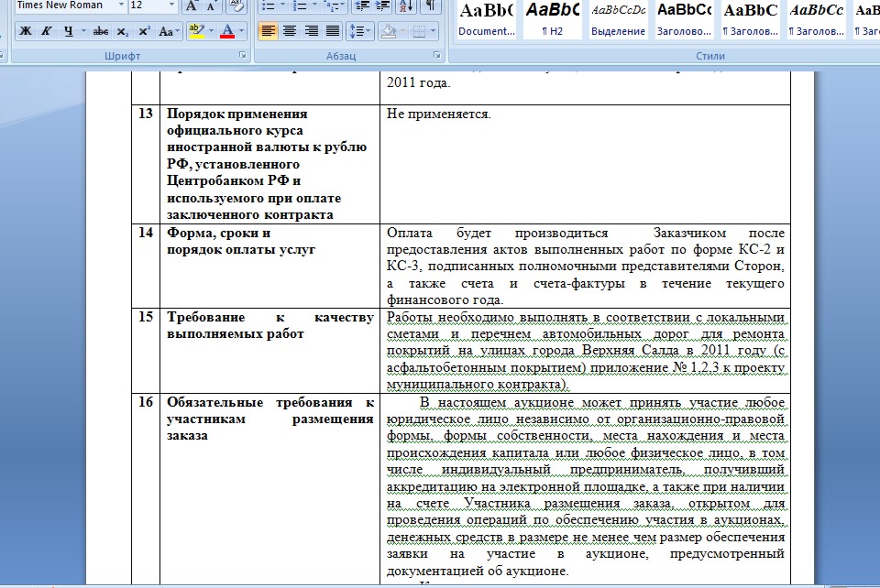Apply red font color
The image size is (880, 588).
[227, 31]
